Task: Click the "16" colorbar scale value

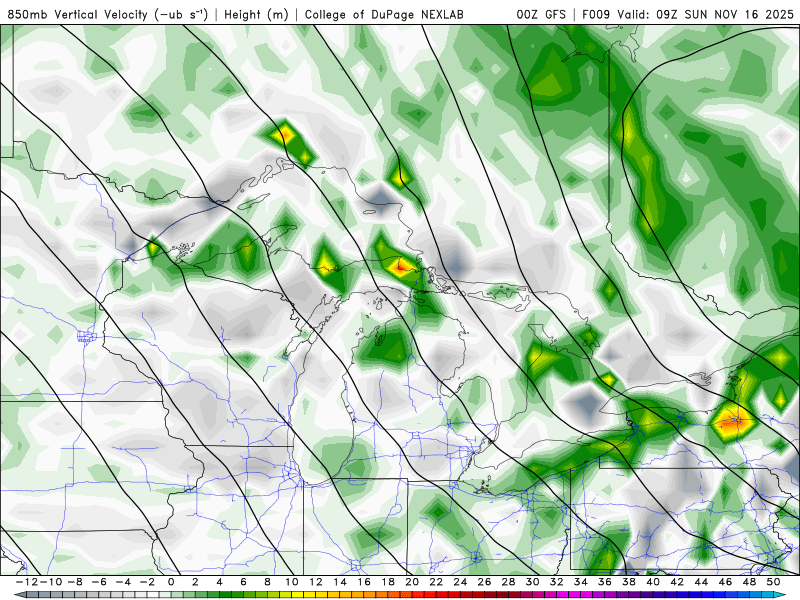Action: [364, 582]
